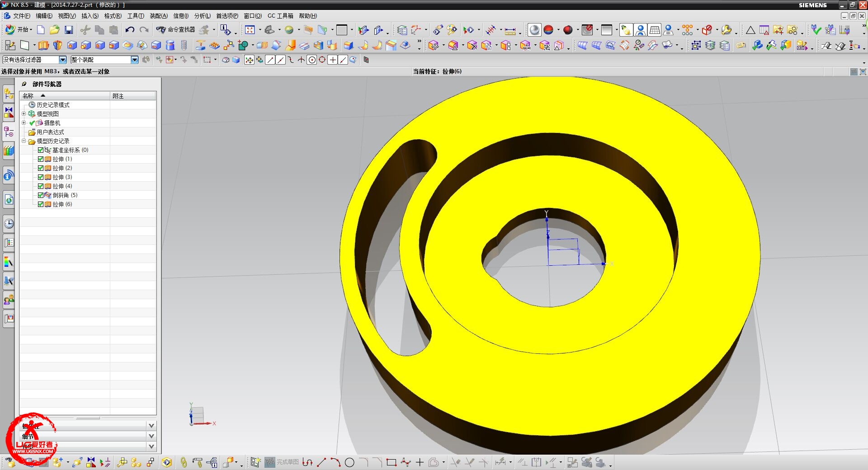
Task: Click the Revolve feature icon
Action: (x=57, y=45)
